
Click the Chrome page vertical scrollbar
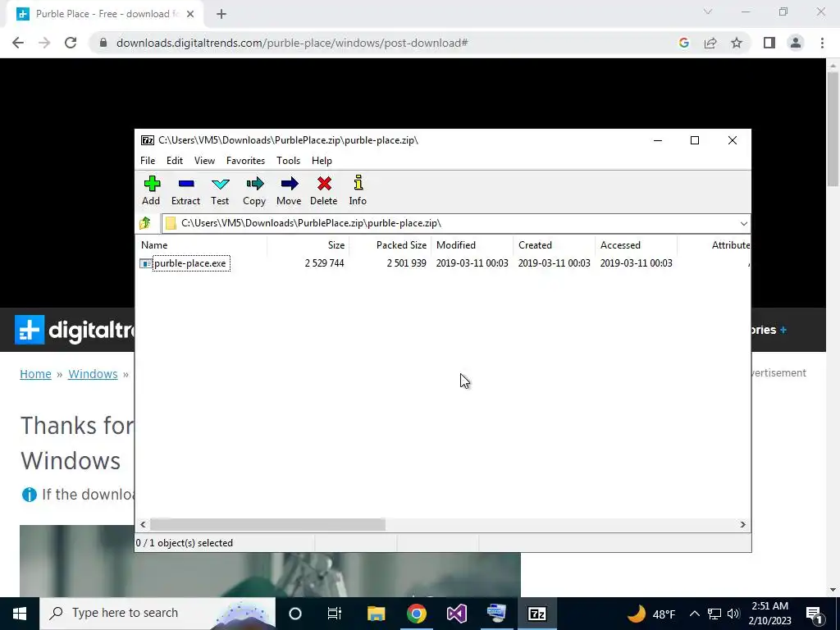[x=833, y=129]
